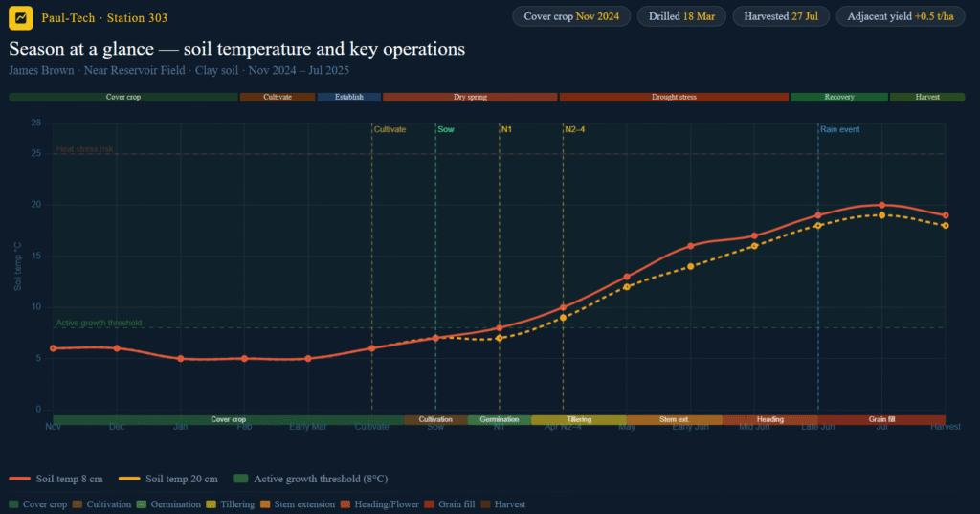The image size is (980, 514).
Task: Toggle Soil temp 8 cm legend series
Action: pyautogui.click(x=56, y=479)
